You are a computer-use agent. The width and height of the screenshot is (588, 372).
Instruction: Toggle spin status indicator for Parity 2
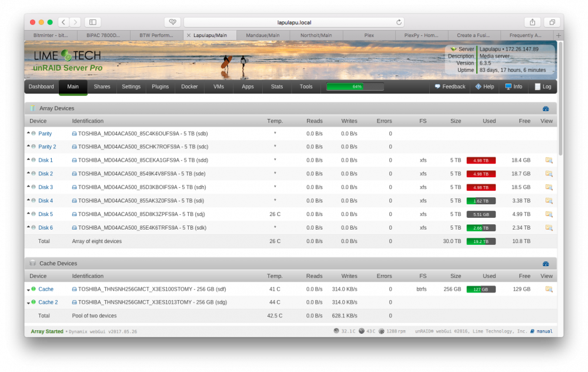[34, 147]
